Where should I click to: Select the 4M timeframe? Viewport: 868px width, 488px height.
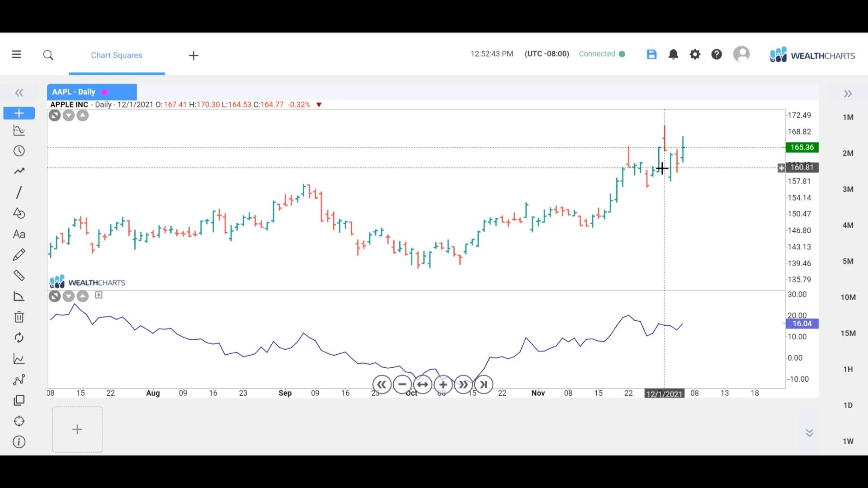848,225
